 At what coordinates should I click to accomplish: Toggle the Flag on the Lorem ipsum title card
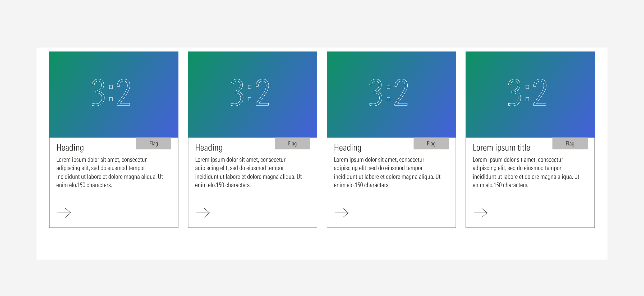click(570, 143)
